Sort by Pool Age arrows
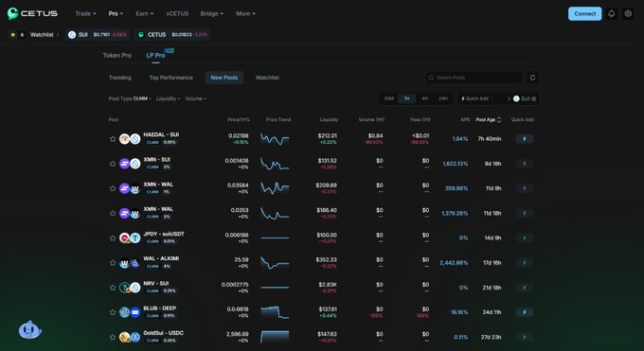 click(499, 120)
